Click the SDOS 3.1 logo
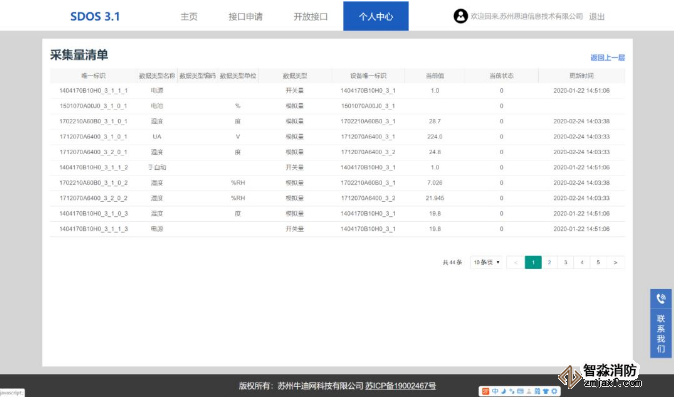 point(95,16)
